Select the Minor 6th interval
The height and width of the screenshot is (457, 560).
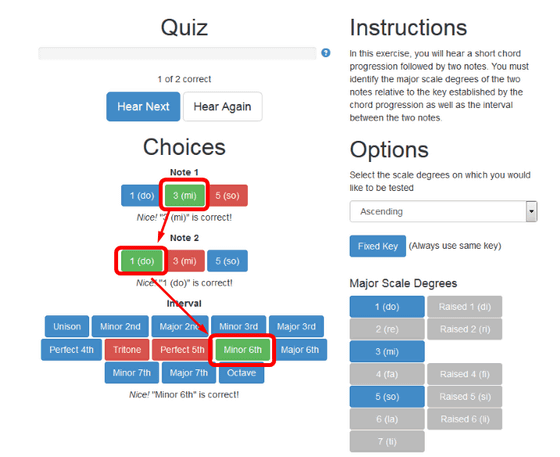click(242, 350)
